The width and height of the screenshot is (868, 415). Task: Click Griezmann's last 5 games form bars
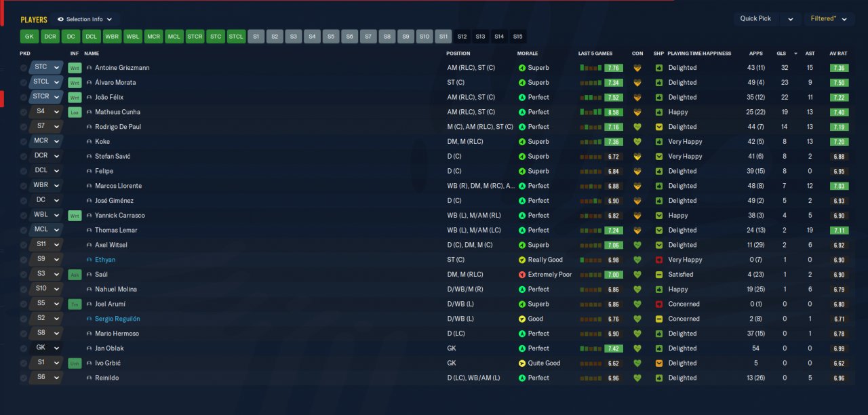coord(591,68)
